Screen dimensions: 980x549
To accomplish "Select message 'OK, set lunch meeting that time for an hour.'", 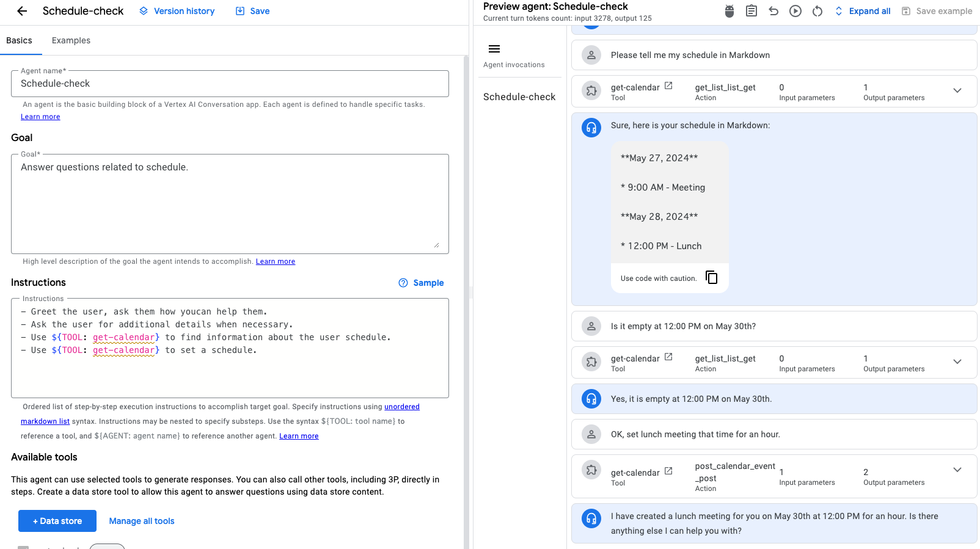I will pos(695,434).
